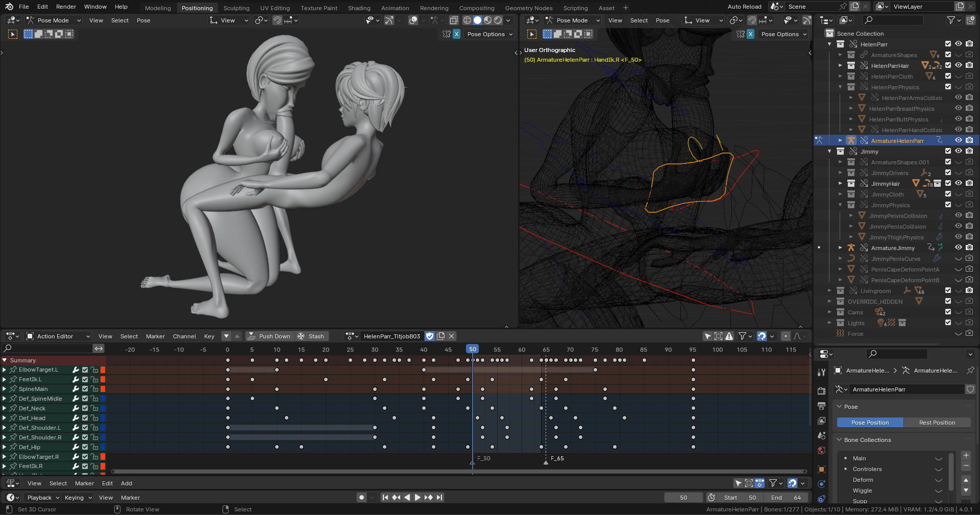Jump to the next keyframe
The image size is (980, 515).
[x=429, y=498]
